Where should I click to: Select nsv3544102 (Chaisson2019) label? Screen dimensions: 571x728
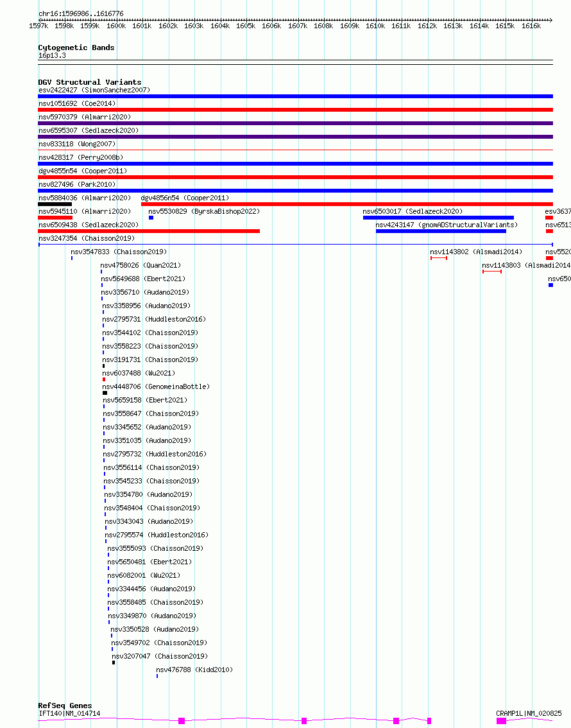tap(150, 333)
